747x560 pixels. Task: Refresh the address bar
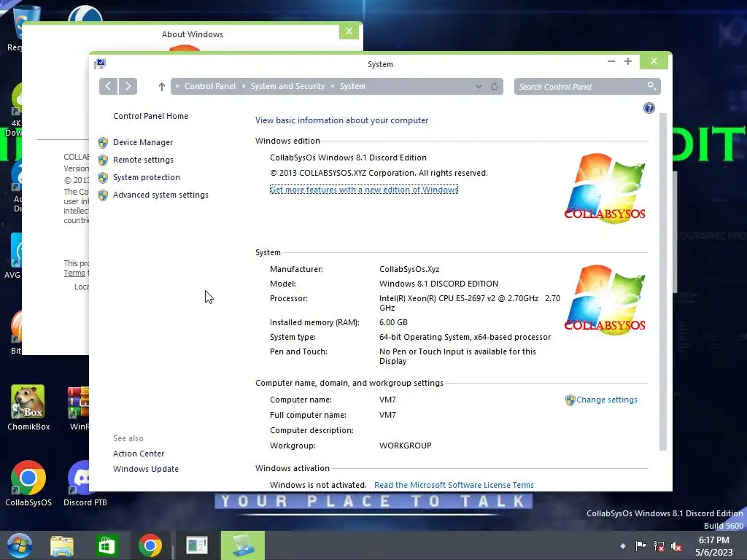(x=495, y=86)
